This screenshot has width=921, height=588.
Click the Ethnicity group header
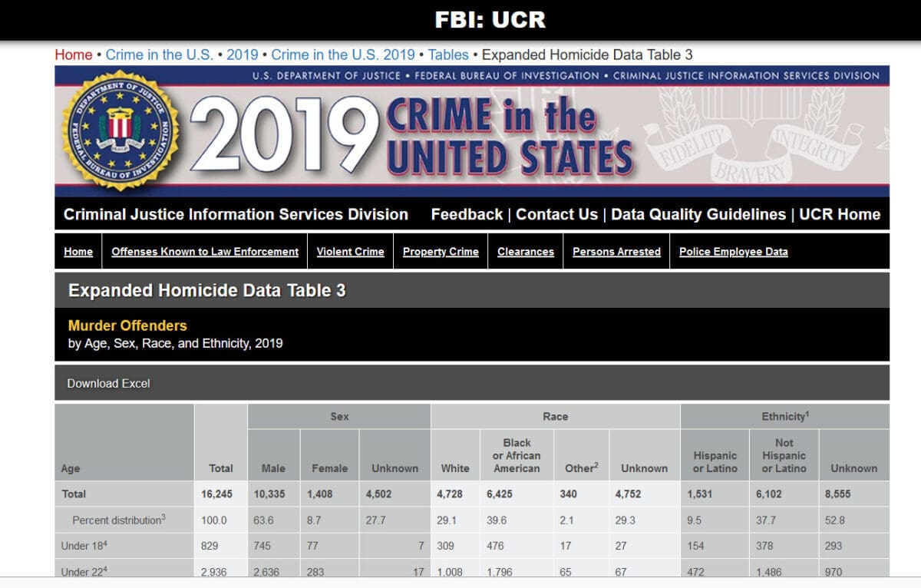click(785, 416)
